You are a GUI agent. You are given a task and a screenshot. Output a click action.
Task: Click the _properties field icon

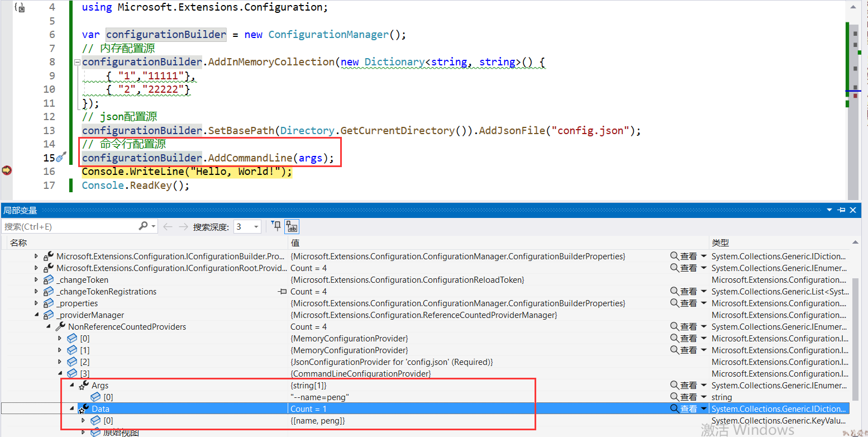49,303
